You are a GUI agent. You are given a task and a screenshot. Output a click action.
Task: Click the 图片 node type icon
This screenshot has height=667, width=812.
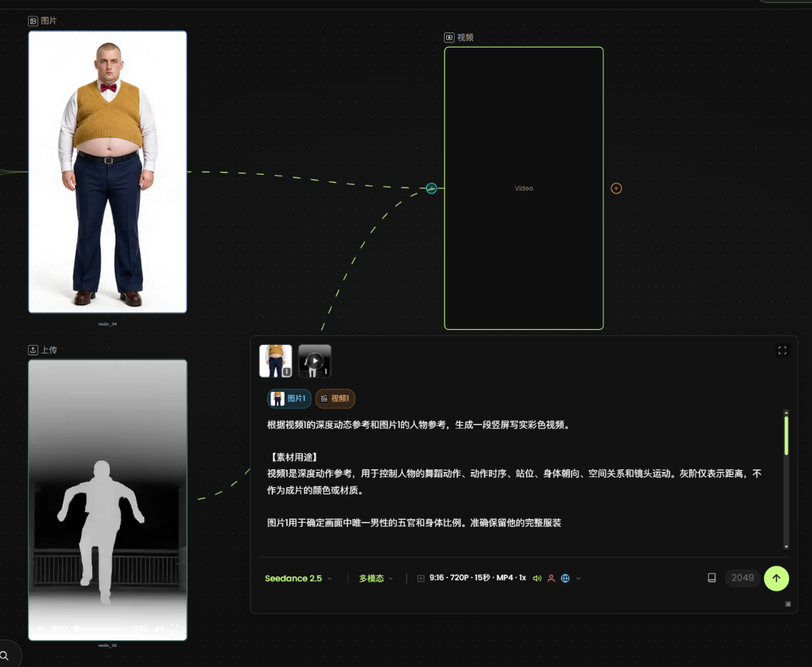[x=33, y=21]
